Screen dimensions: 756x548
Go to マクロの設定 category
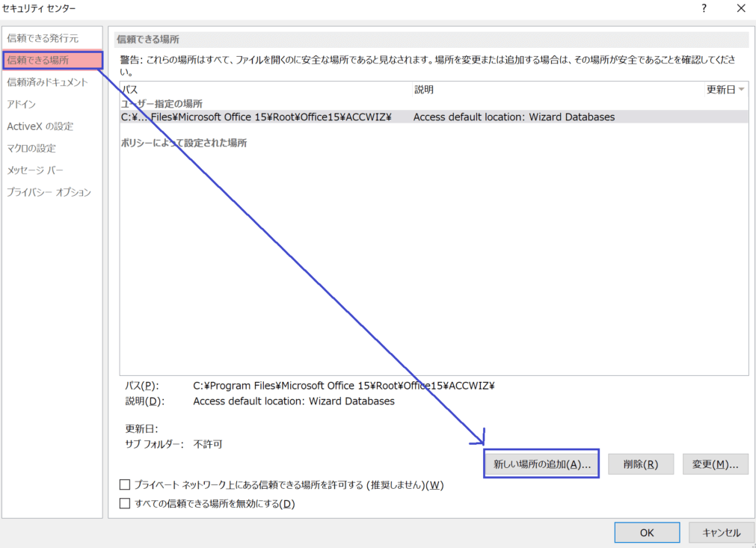[31, 148]
